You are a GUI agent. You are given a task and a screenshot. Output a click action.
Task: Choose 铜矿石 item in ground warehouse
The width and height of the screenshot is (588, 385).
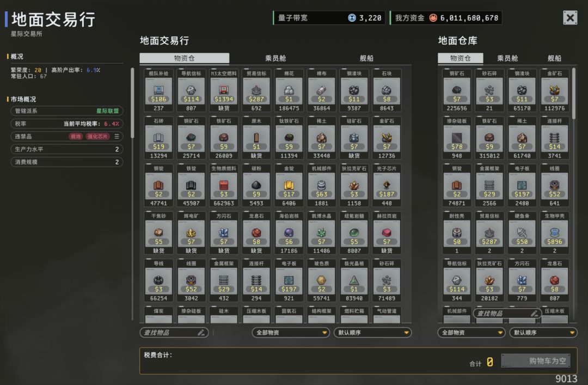(457, 90)
